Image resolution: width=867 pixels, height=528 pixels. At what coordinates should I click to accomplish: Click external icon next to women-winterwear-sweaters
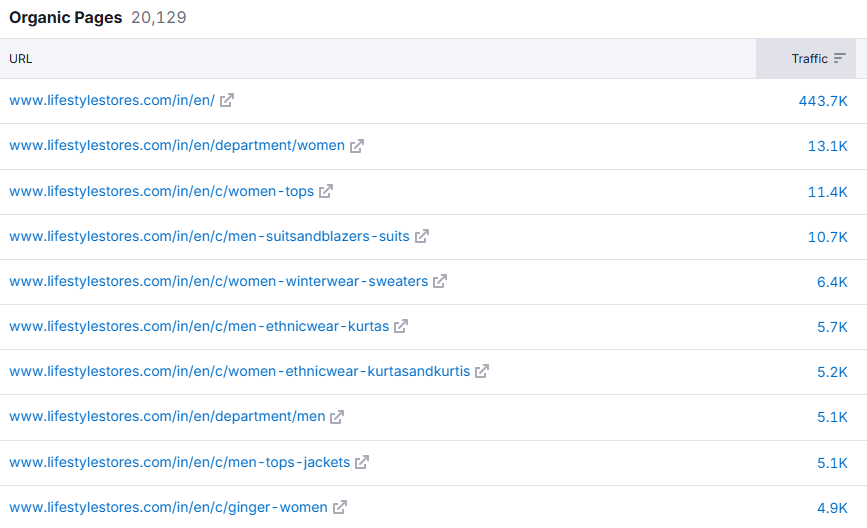(440, 281)
